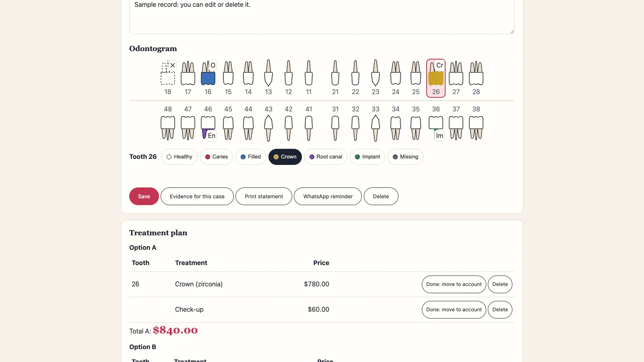Select lower incisor tooth 41
The image size is (644, 362).
pos(309,123)
